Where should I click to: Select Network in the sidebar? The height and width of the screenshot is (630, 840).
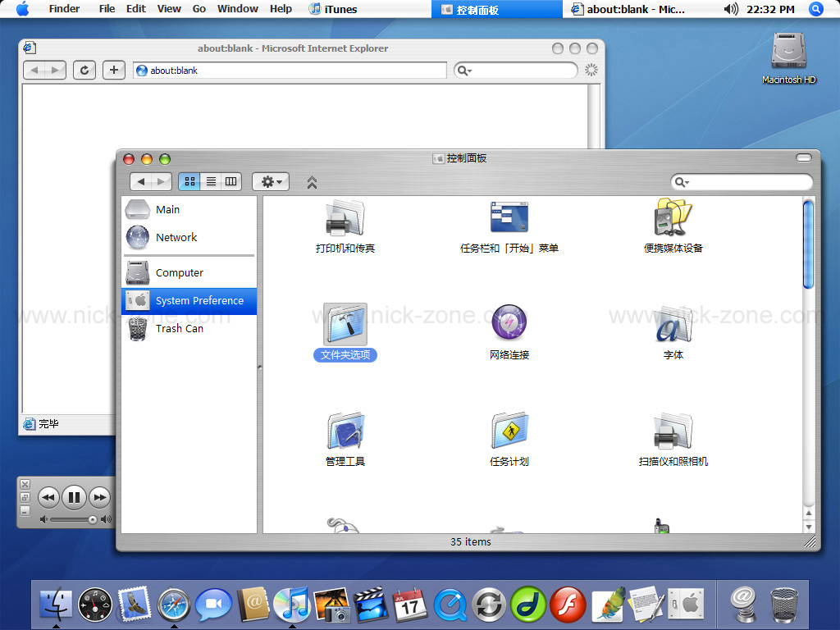pos(189,237)
